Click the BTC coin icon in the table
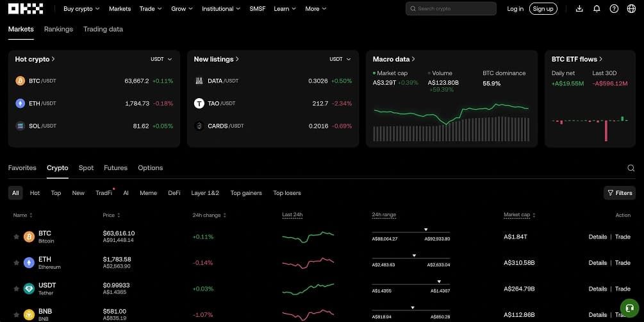Screen dimensions: 644x322 [x=29, y=237]
